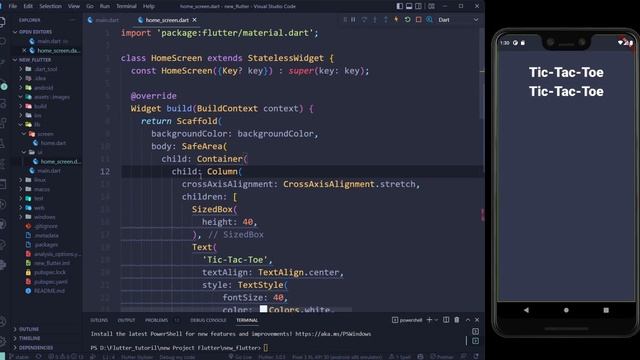
Task: Open the File menu
Action: click(x=13, y=6)
